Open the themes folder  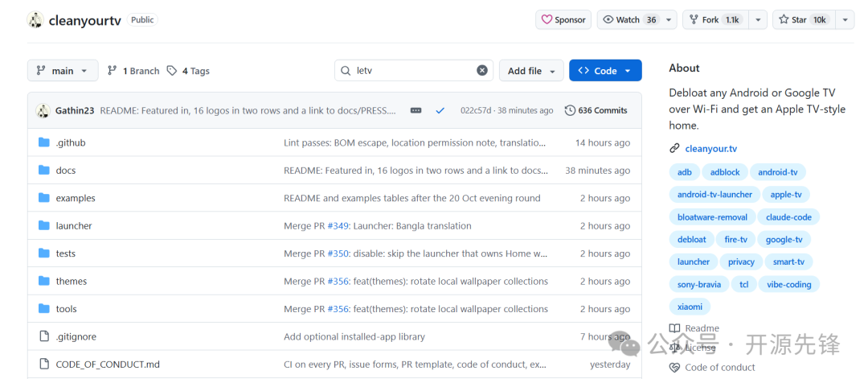72,281
